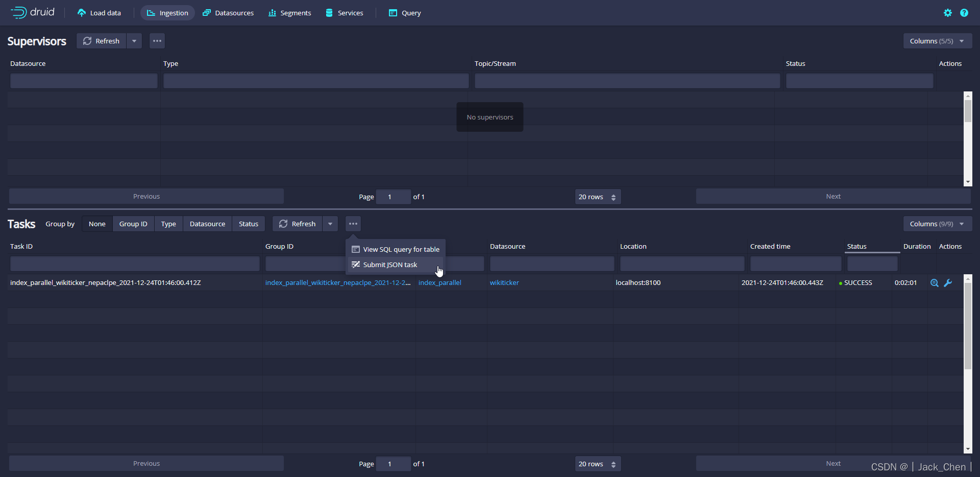The image size is (980, 477).
Task: Click the Supervisors Type filter field
Action: 316,81
